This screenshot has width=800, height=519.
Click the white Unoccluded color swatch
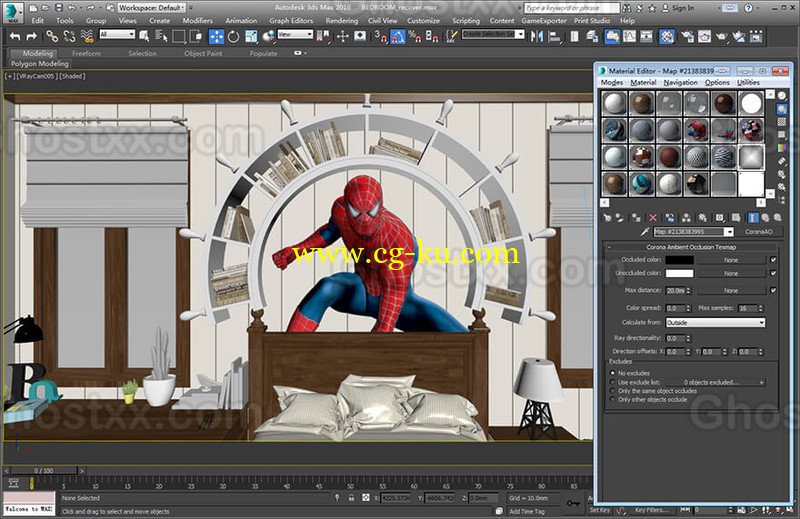click(x=680, y=274)
